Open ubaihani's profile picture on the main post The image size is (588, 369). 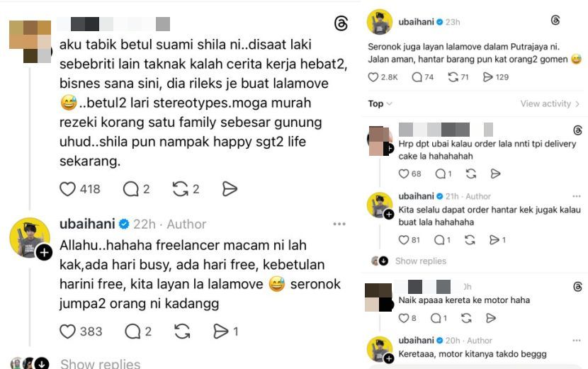tap(380, 22)
